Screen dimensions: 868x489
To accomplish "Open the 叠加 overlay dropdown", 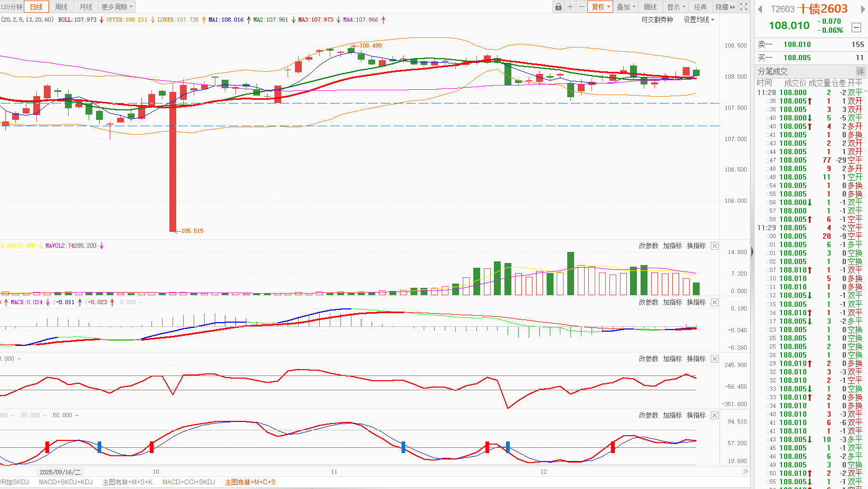I will 626,7.
